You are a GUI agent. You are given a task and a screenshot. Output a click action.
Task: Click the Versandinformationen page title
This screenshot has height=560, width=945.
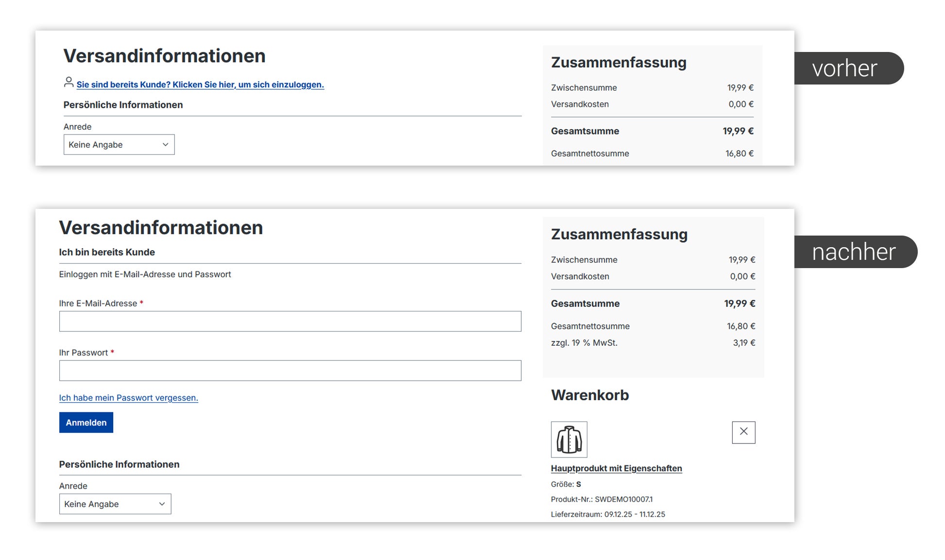[x=164, y=55]
